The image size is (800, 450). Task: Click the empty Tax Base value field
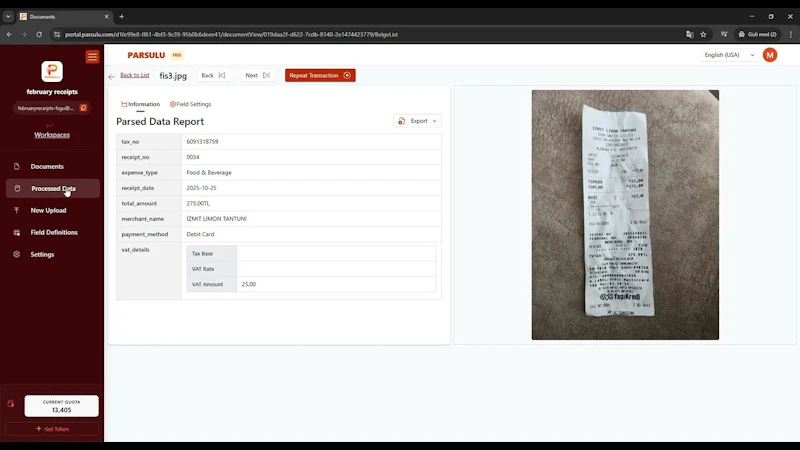pyautogui.click(x=336, y=254)
